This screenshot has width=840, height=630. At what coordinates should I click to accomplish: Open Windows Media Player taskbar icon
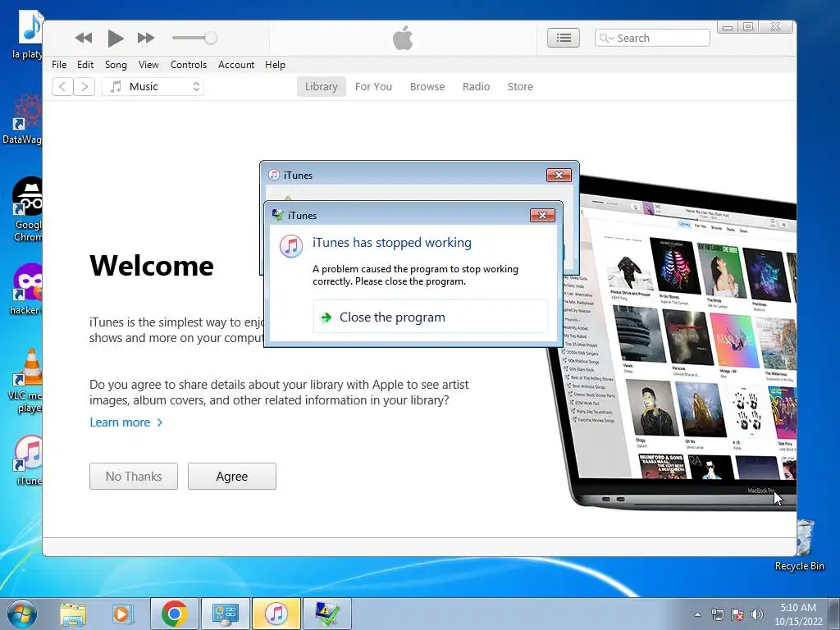122,614
